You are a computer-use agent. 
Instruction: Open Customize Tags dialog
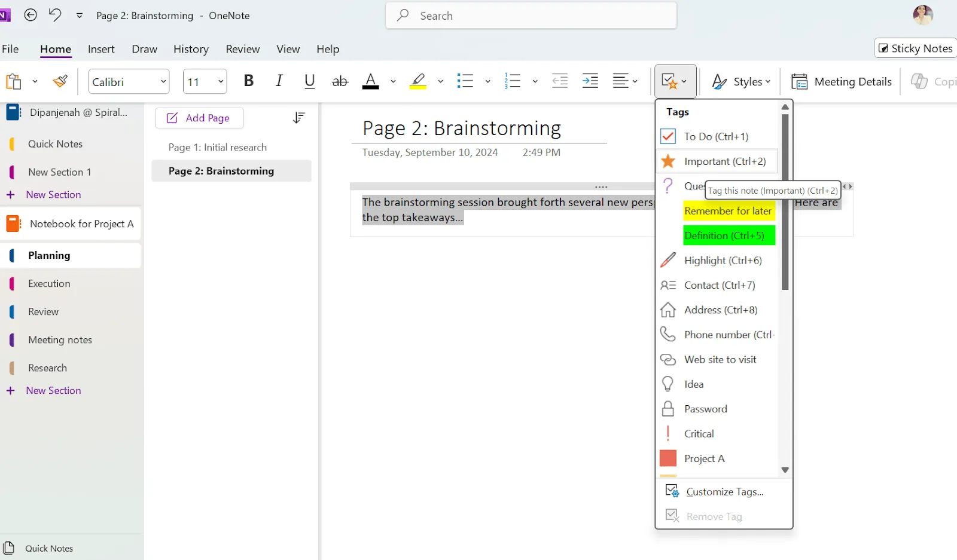tap(724, 492)
